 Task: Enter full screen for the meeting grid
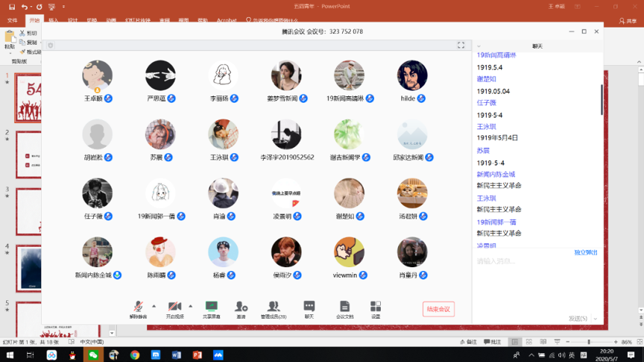point(461,46)
